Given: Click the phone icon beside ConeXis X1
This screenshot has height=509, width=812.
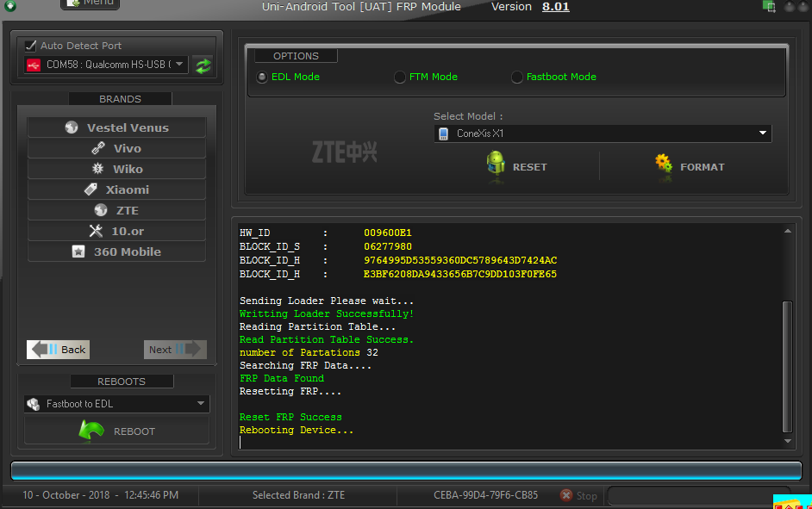Looking at the screenshot, I should (443, 134).
